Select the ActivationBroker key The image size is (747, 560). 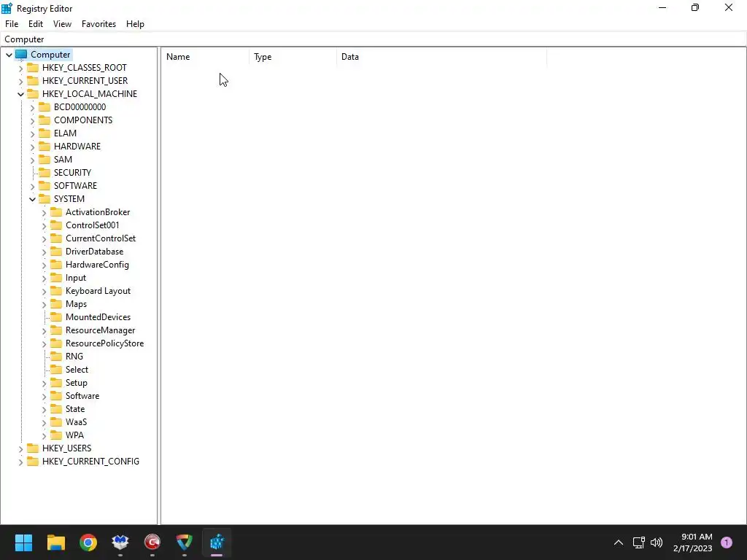click(98, 212)
